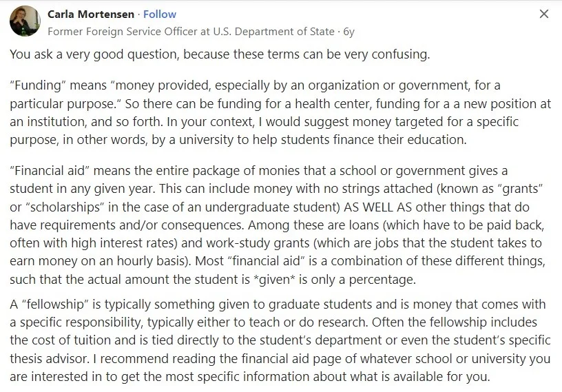The image size is (562, 392).
Task: Click the phrase "U.S. Department of State"
Action: [274, 32]
